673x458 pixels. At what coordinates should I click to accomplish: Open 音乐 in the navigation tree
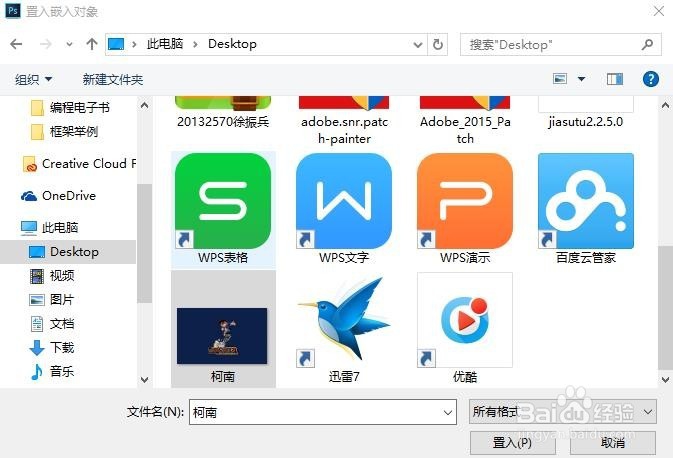tap(52, 371)
